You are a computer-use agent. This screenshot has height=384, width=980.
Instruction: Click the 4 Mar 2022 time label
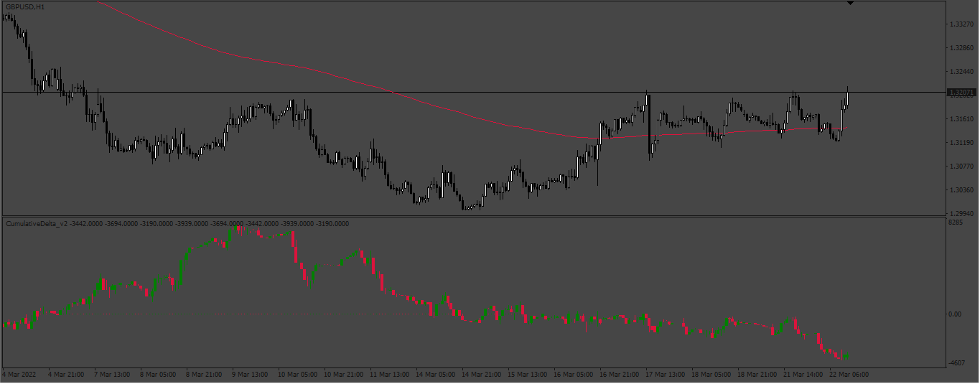[19, 374]
